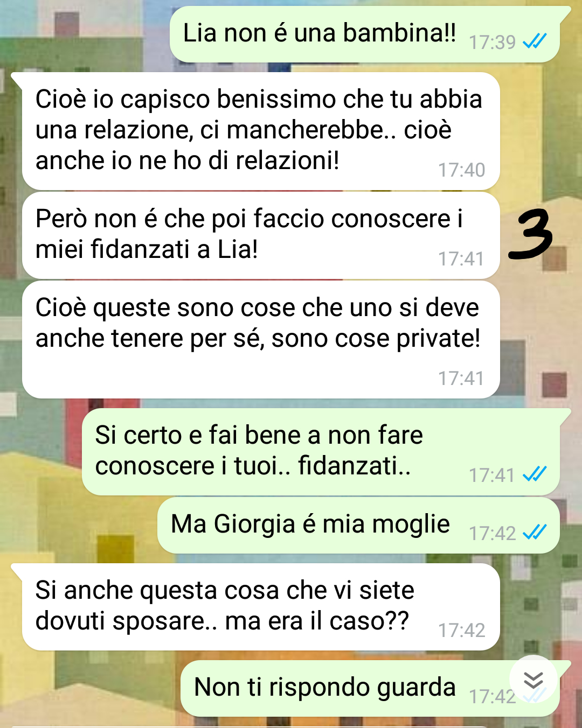Viewport: 582px width, 728px height.
Task: Tap the 17:40 timestamp on received message
Action: (461, 170)
